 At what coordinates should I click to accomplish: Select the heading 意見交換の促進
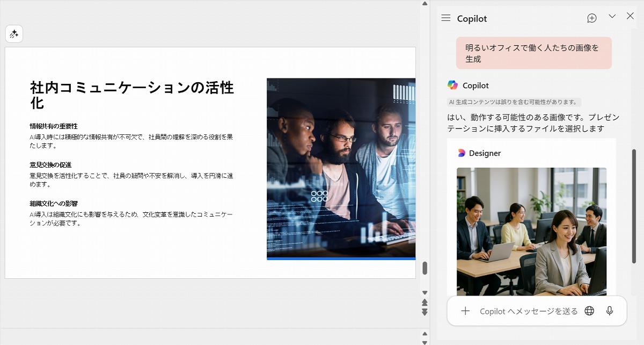[50, 165]
